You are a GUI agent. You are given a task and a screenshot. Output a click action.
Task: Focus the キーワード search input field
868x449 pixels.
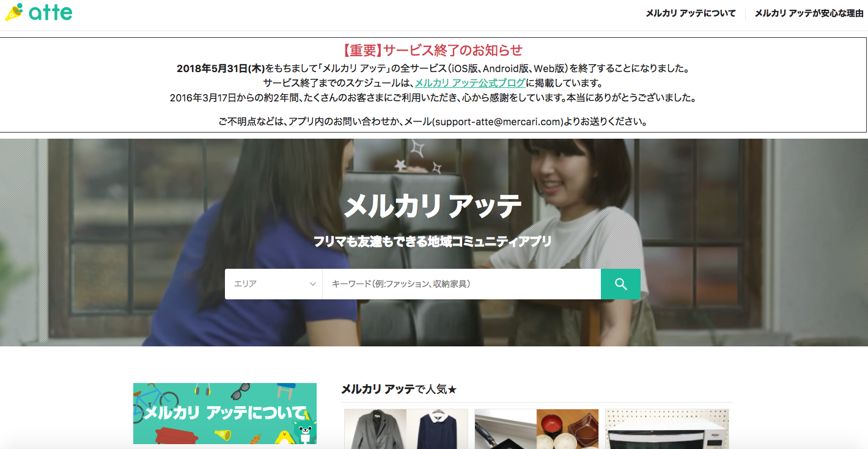point(462,284)
